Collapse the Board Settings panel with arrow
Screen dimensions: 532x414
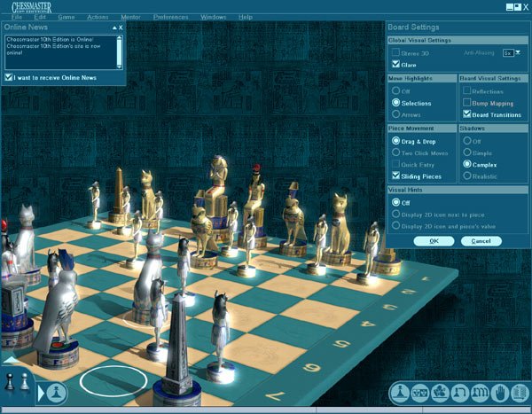pos(515,27)
